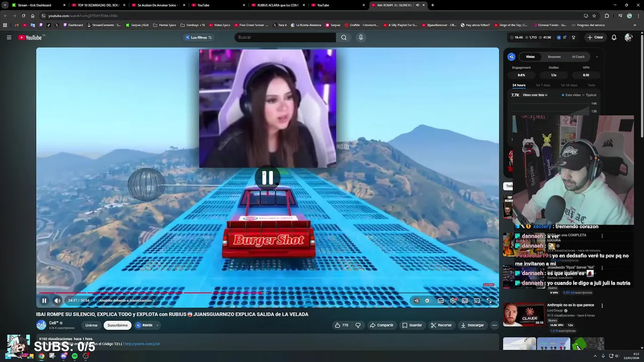Open the prozis.com link in description
Viewport: 644px width, 362px height.
(x=142, y=344)
